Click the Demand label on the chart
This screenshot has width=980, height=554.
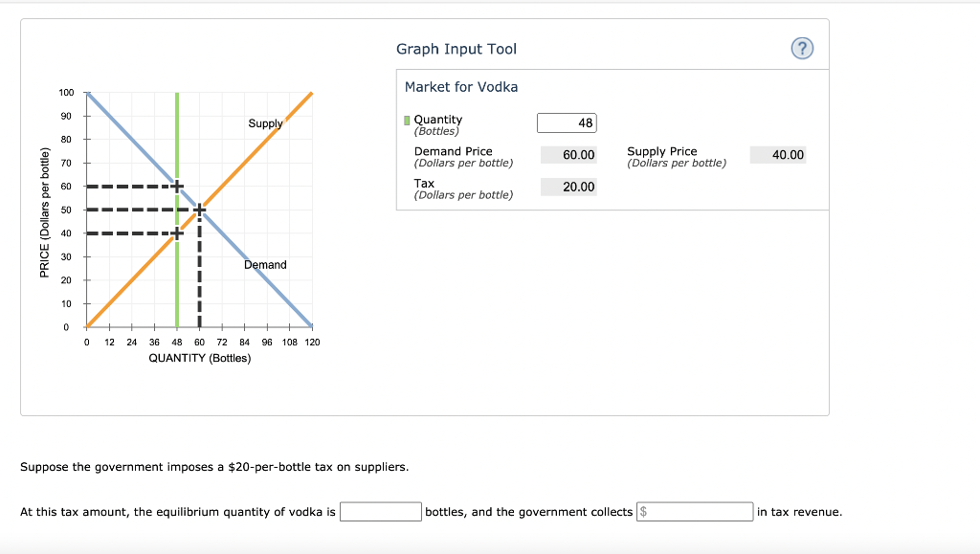(266, 264)
